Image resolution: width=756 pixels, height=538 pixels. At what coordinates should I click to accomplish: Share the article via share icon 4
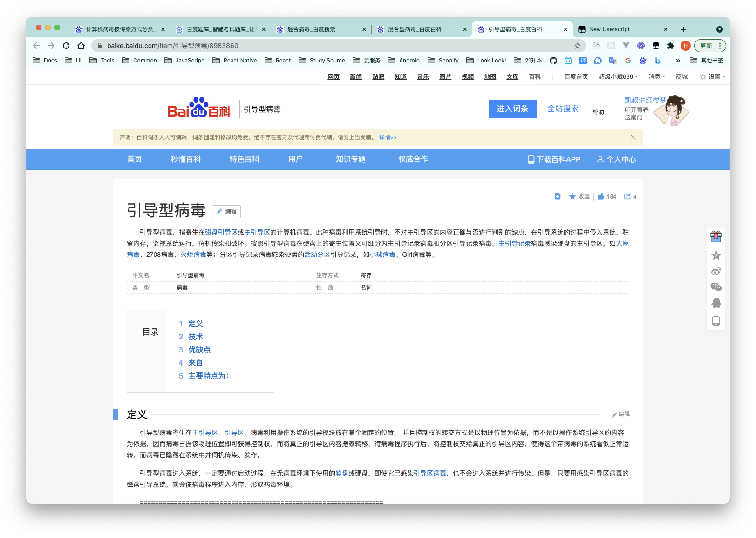(630, 197)
